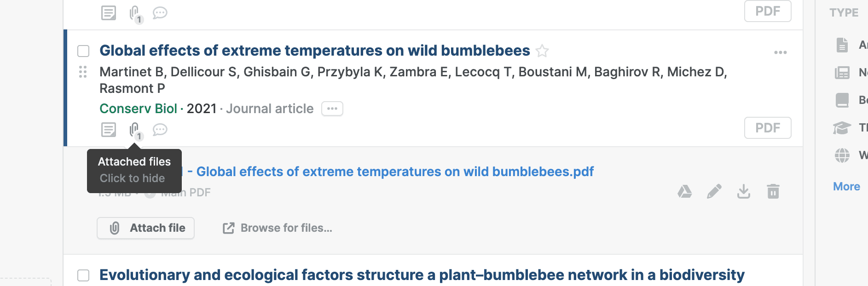Image resolution: width=868 pixels, height=286 pixels.
Task: Expand More under the Type filter
Action: (x=846, y=186)
